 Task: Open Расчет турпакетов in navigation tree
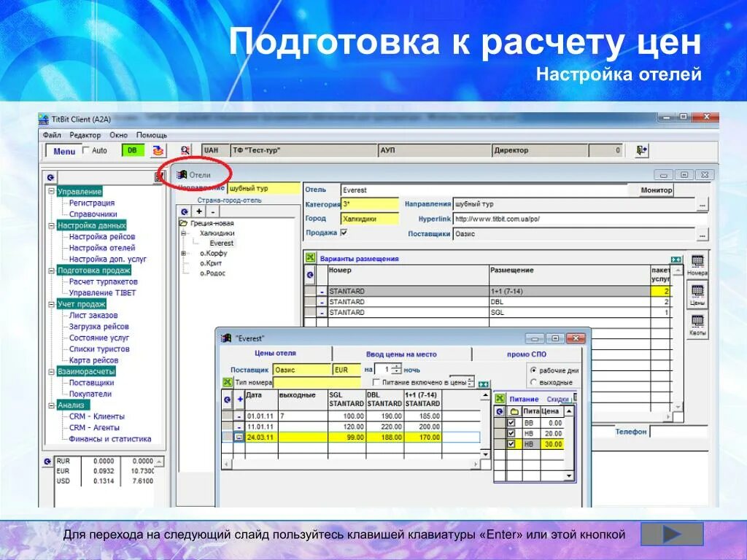click(x=103, y=281)
